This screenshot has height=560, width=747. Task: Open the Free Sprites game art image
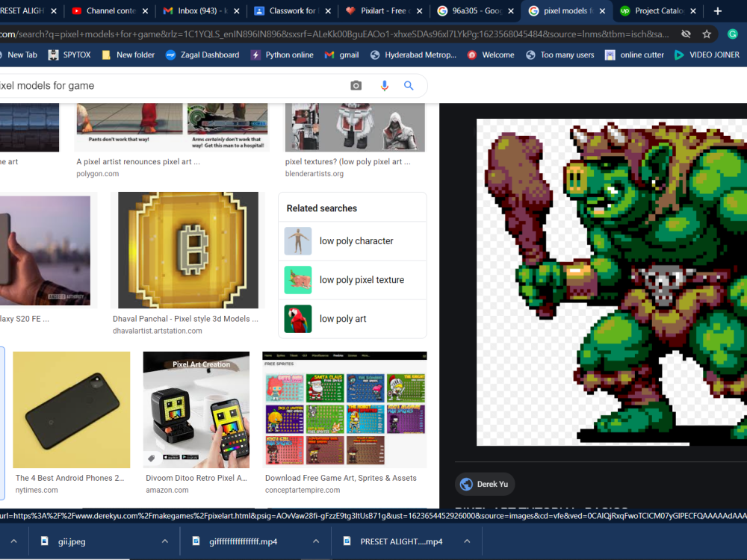click(344, 410)
